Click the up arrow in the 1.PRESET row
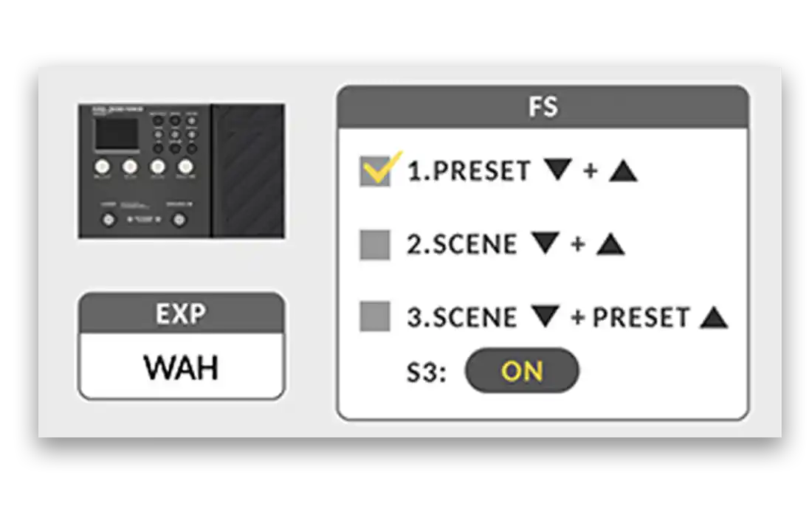This screenshot has height=506, width=812. 623,170
